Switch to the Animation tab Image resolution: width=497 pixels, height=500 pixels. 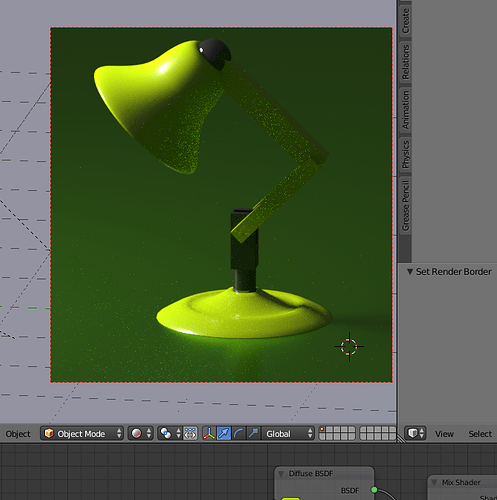[405, 110]
